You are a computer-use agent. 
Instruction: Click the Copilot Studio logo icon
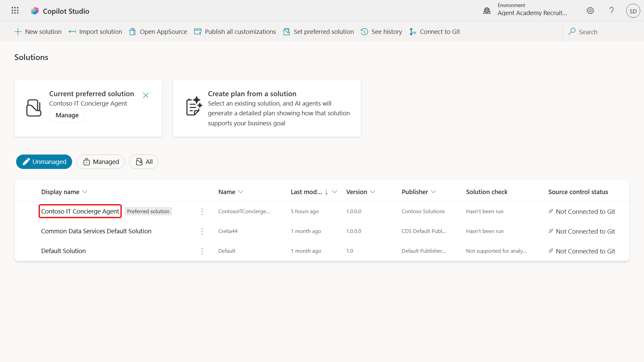pyautogui.click(x=35, y=11)
